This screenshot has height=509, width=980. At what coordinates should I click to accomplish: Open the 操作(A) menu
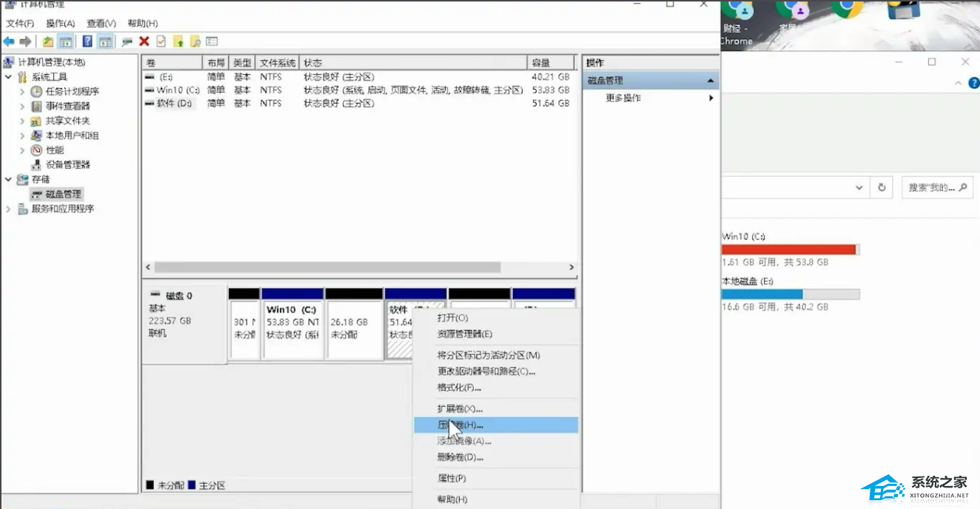click(60, 24)
